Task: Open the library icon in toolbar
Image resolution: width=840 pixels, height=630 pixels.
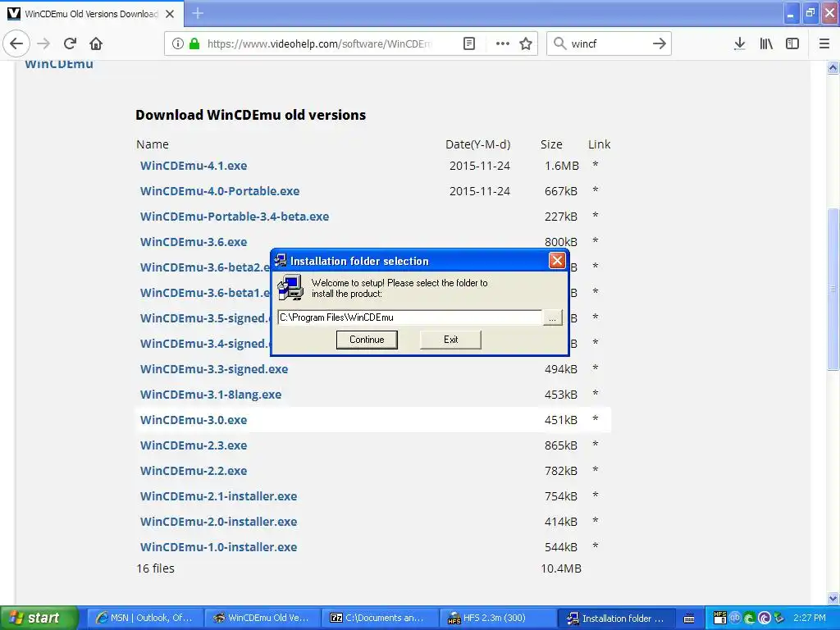Action: click(766, 43)
